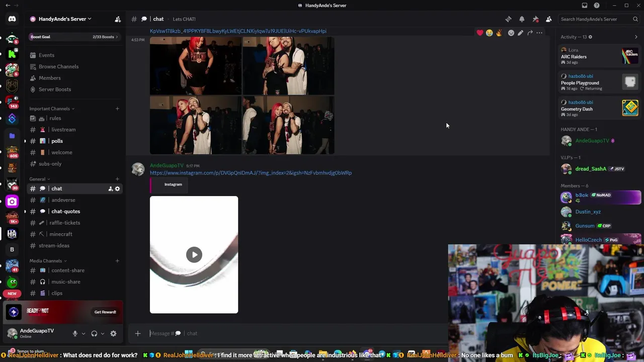React with the laughing crying emoji

(489, 33)
